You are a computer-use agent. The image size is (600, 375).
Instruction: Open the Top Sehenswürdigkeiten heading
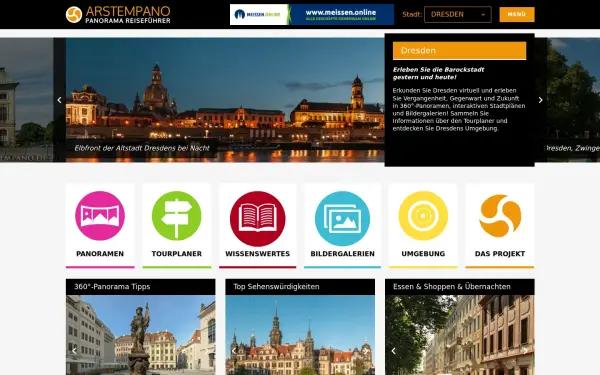(x=300, y=287)
